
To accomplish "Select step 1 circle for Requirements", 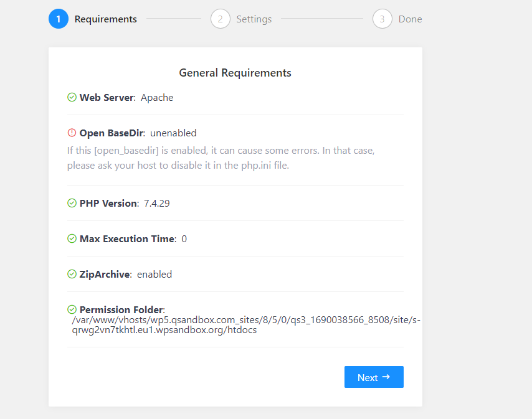I will (59, 19).
